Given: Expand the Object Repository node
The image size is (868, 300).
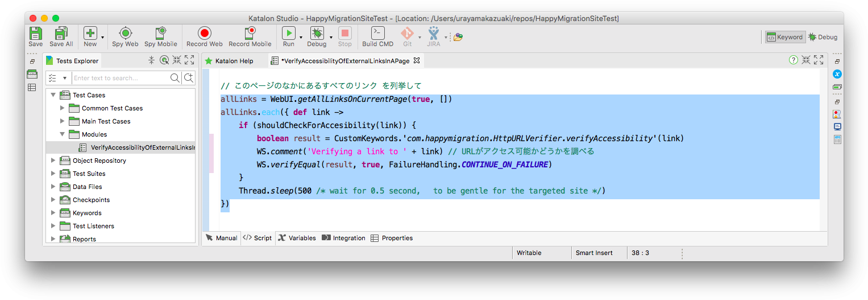Looking at the screenshot, I should (53, 161).
